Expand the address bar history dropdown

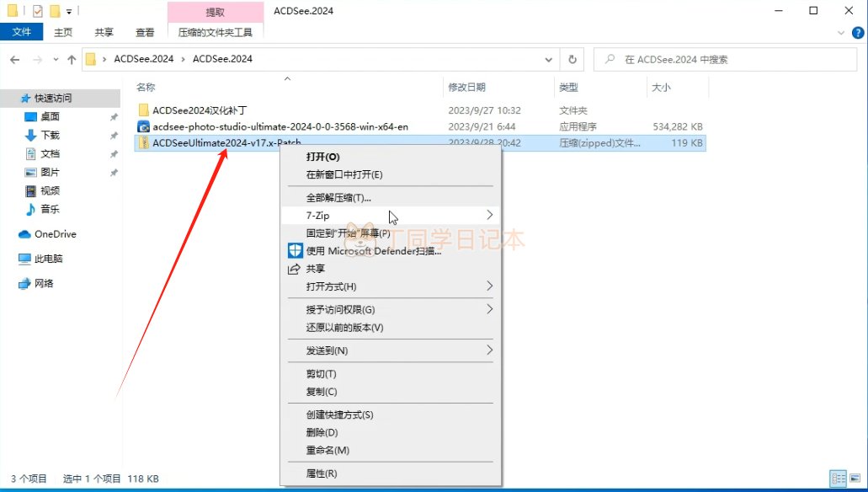coord(548,59)
